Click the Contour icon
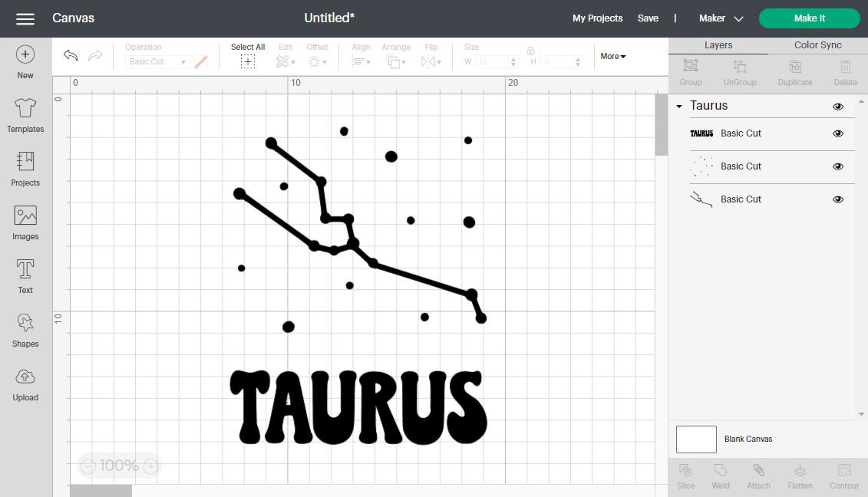This screenshot has height=497, width=868. (843, 475)
